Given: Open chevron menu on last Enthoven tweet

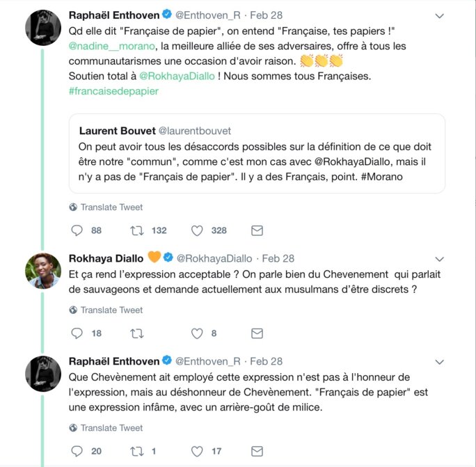Looking at the screenshot, I should coord(439,362).
